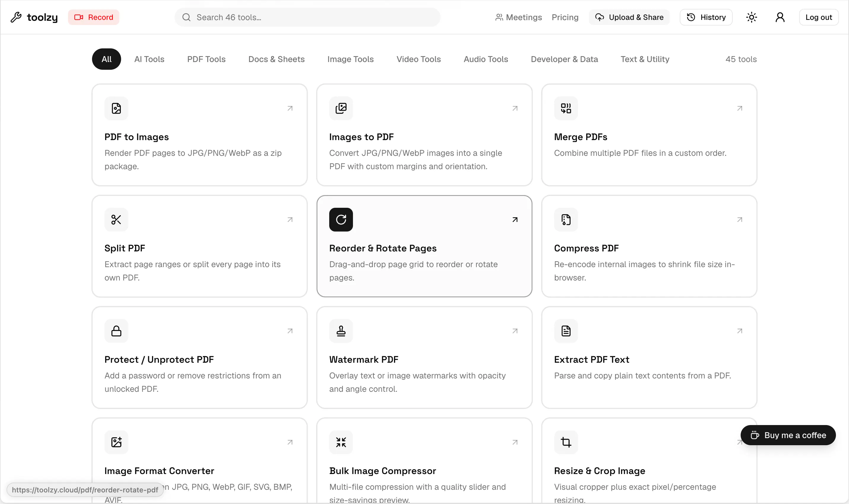Open Reorder & Rotate Pages title
Image resolution: width=849 pixels, height=504 pixels.
[x=383, y=248]
